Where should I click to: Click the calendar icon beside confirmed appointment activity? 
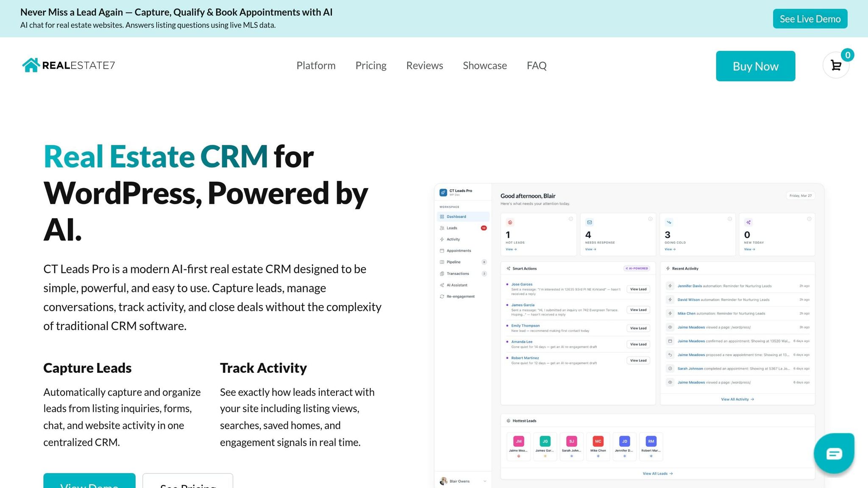(670, 341)
